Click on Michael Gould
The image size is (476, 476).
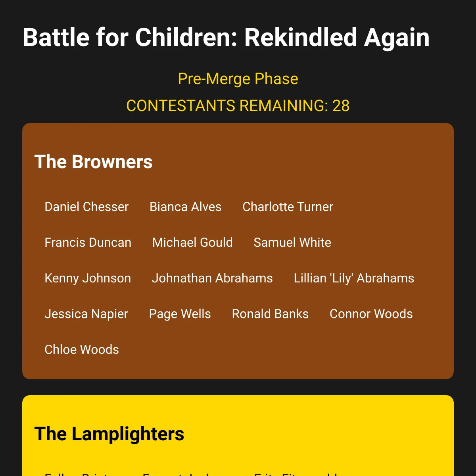[192, 242]
